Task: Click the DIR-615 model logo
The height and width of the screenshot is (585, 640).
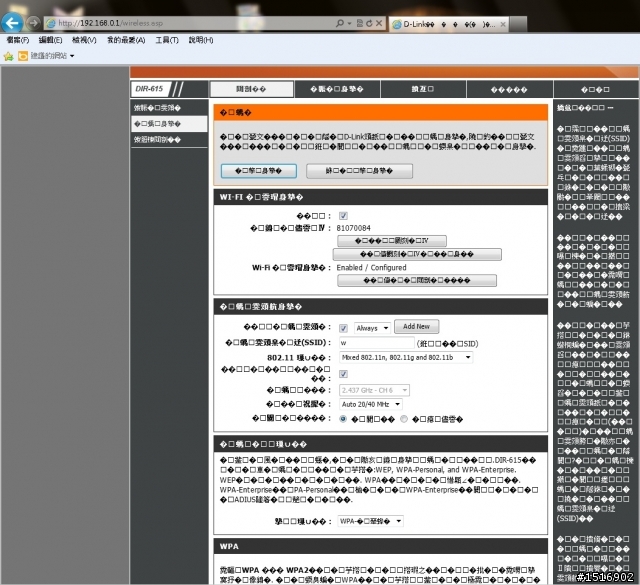Action: 149,89
